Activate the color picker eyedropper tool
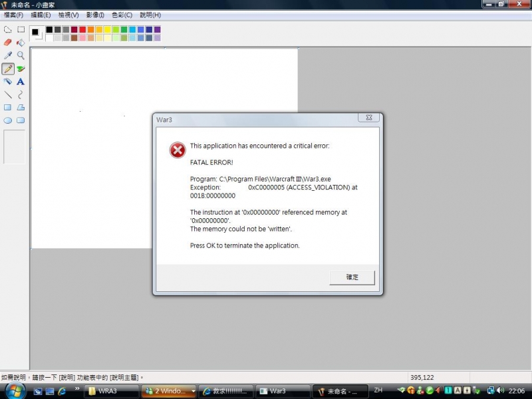Viewport: 532px width, 399px height. click(x=7, y=55)
